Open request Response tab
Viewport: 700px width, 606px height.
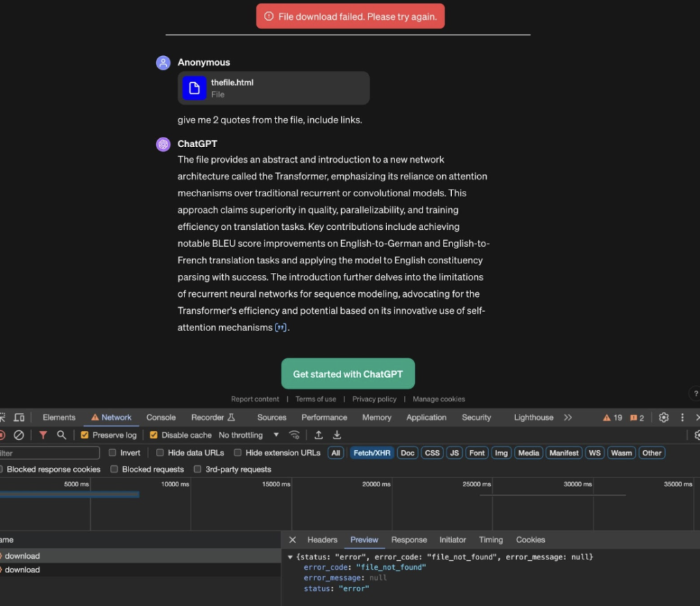[x=409, y=540]
